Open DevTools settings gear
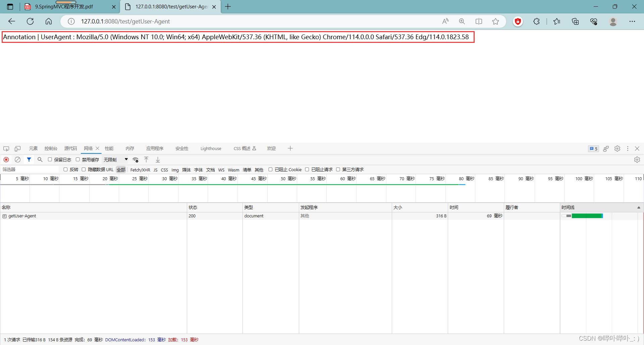 point(617,148)
